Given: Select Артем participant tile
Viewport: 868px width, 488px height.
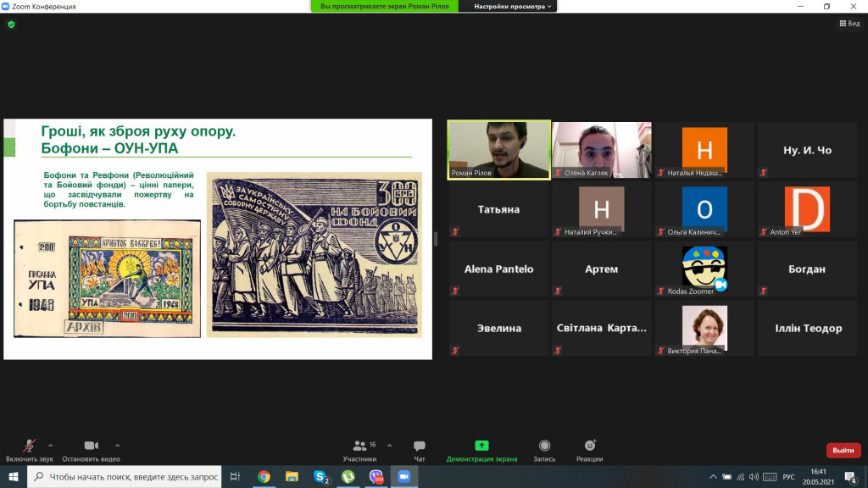Looking at the screenshot, I should 602,269.
